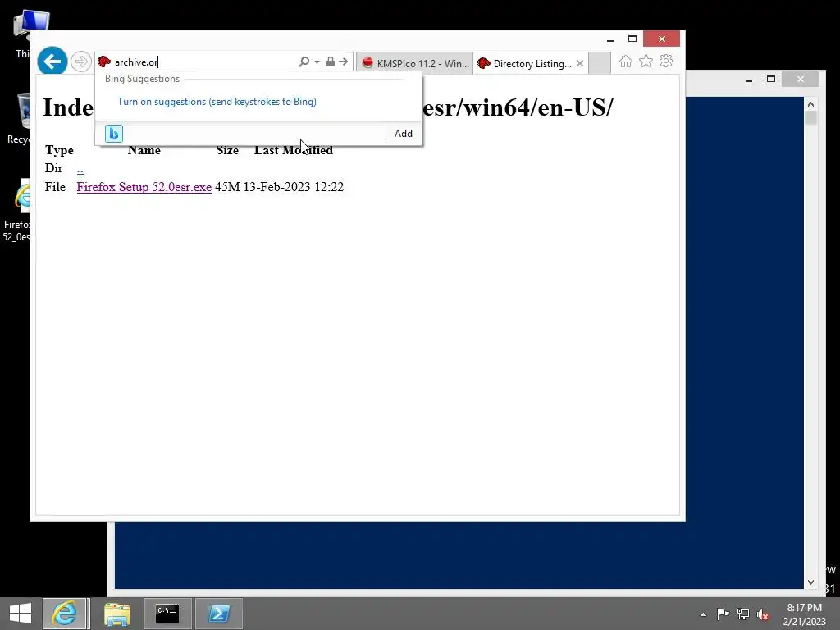840x630 pixels.
Task: Minimize the background PowerShell window
Action: point(749,80)
